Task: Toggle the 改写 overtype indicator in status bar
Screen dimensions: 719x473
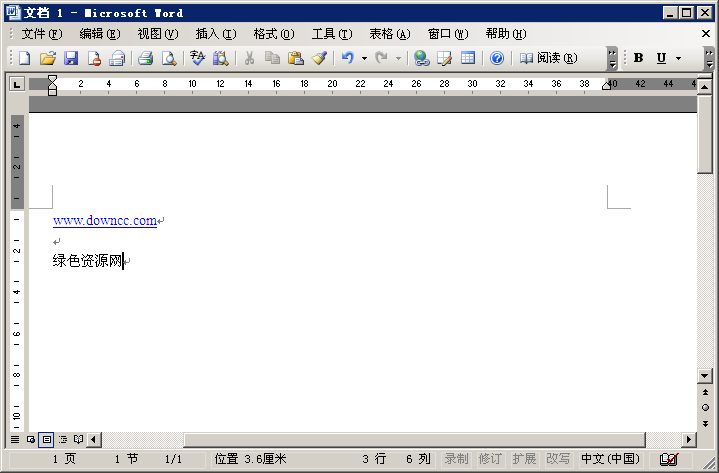Action: click(558, 459)
